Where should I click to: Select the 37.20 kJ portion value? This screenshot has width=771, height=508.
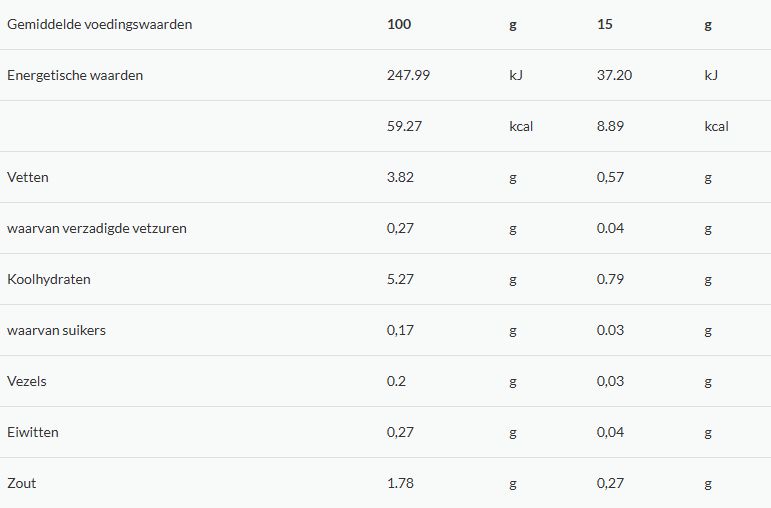614,75
